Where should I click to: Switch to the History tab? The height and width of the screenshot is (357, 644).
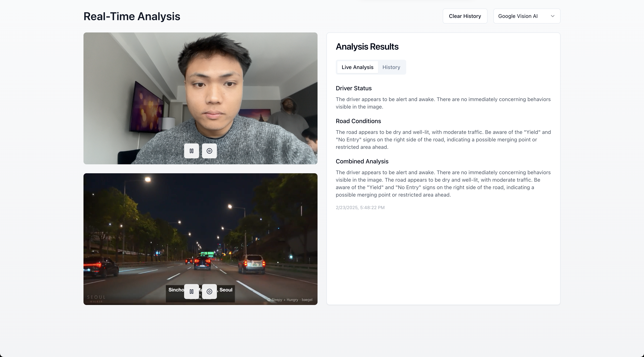coord(391,67)
